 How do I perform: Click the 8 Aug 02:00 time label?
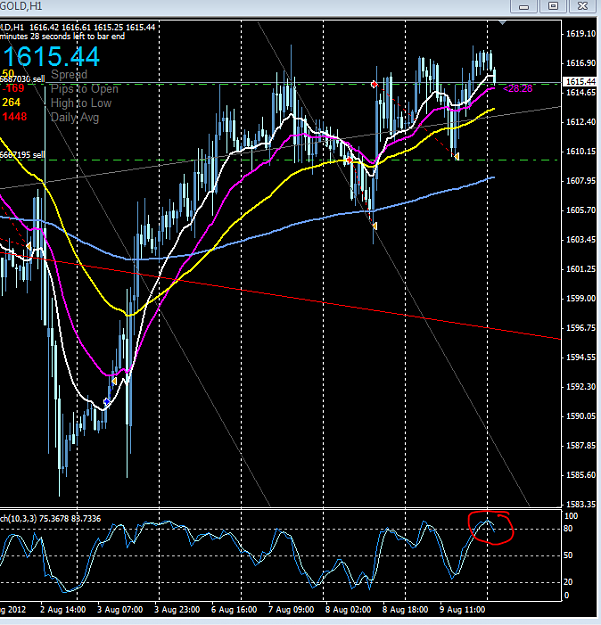tap(348, 610)
